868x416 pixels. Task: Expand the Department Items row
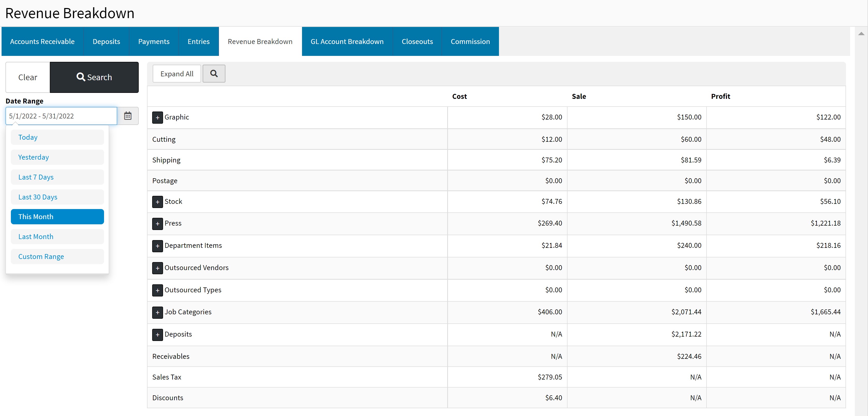point(157,246)
